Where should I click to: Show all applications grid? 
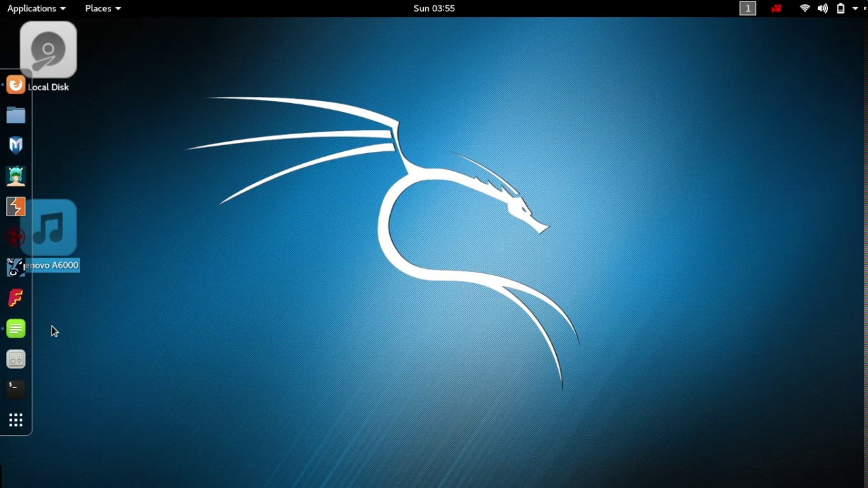[16, 420]
